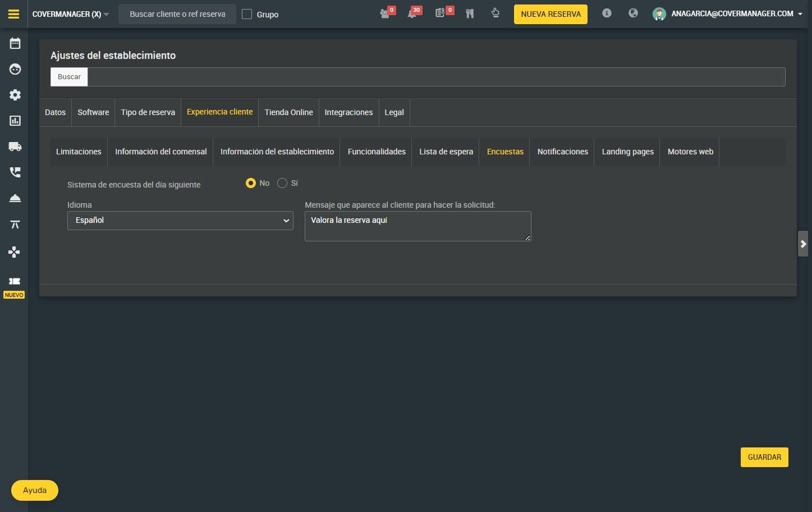
Task: Open the delivery truck icon in sidebar
Action: (x=15, y=147)
